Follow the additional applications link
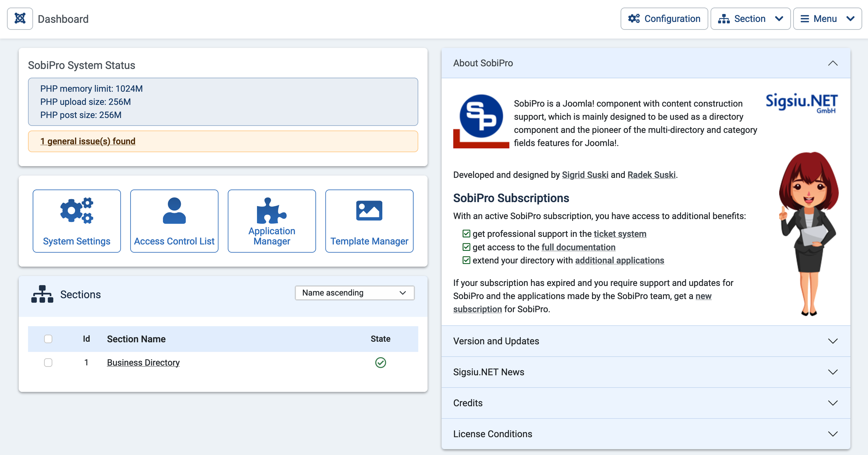The image size is (868, 455). point(619,260)
